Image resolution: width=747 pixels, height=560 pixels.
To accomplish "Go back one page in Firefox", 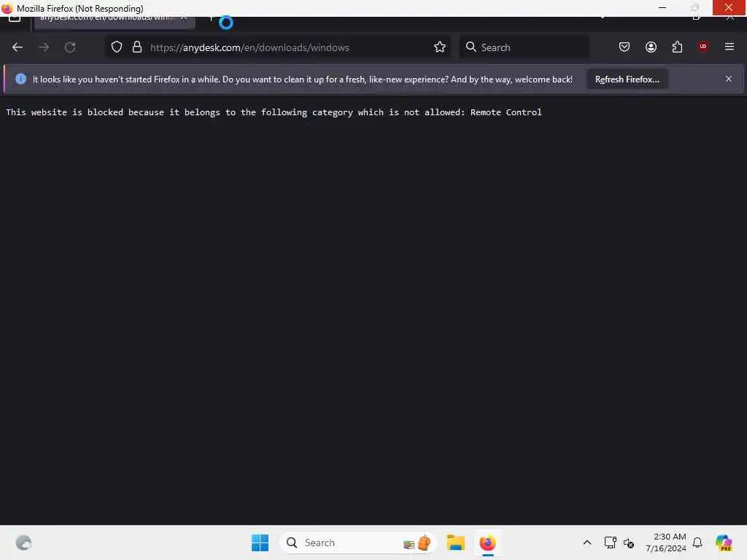I will click(18, 47).
